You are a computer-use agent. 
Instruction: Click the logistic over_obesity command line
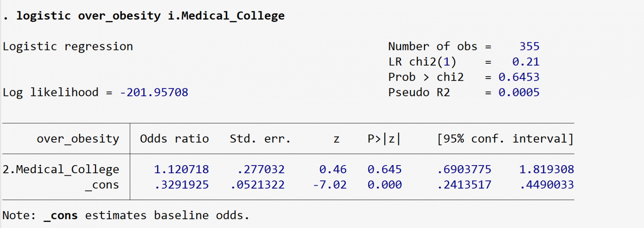tap(150, 16)
